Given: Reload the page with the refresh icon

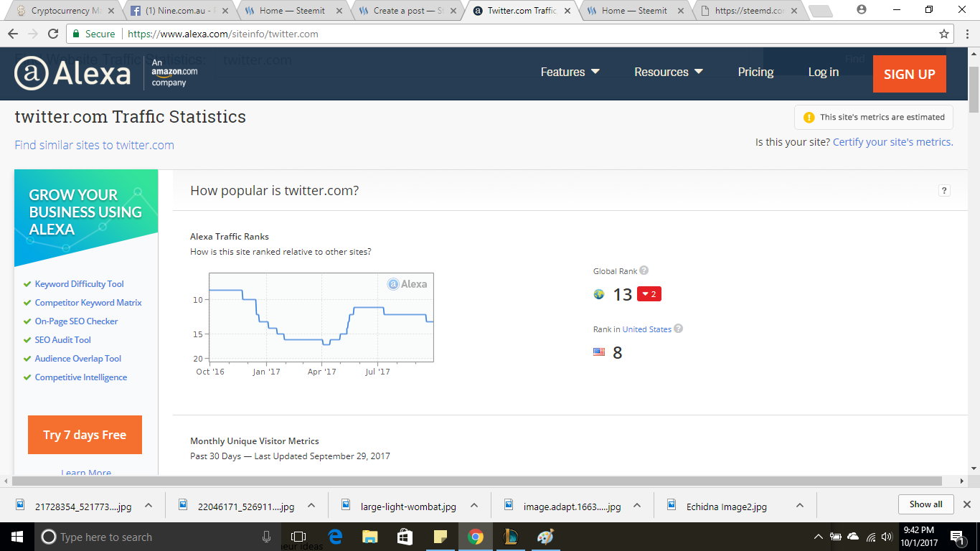Looking at the screenshot, I should (x=53, y=34).
